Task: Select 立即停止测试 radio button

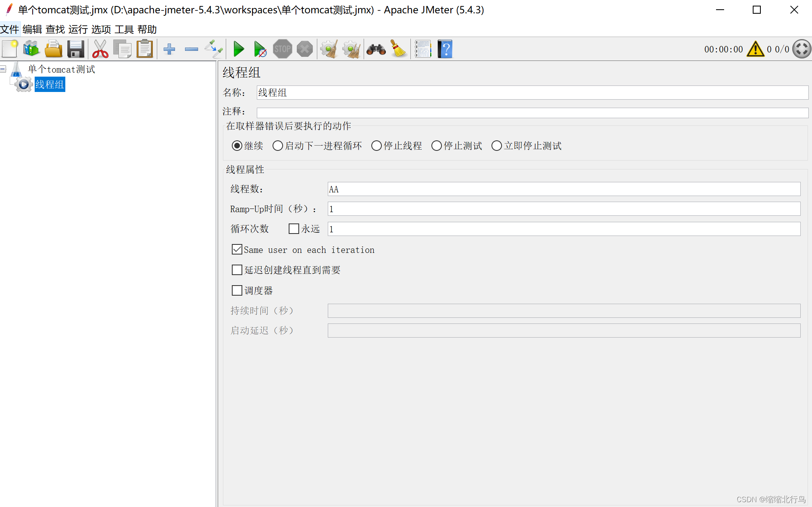Action: pos(496,146)
